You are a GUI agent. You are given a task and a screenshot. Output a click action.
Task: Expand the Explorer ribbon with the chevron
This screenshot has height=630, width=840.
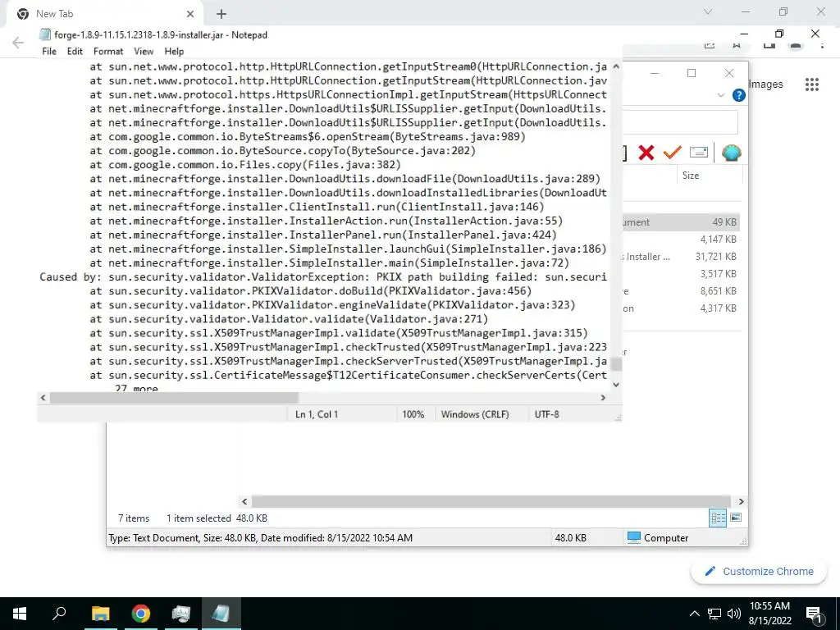click(720, 95)
